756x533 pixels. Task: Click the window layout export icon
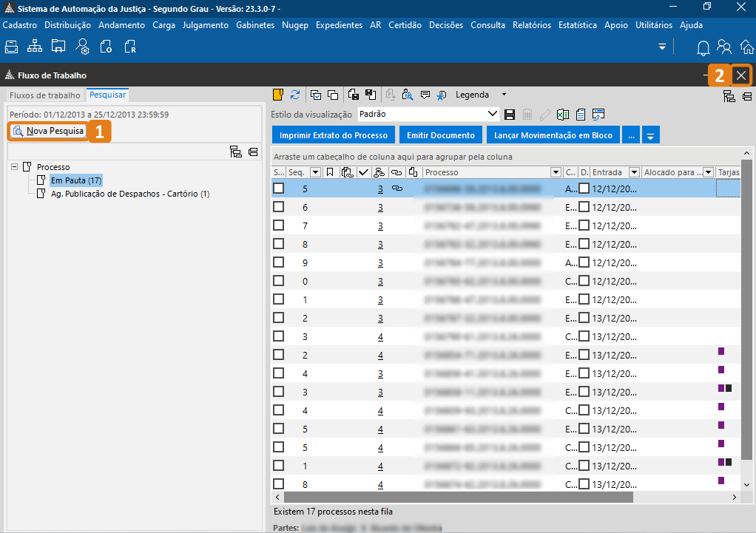[x=598, y=114]
